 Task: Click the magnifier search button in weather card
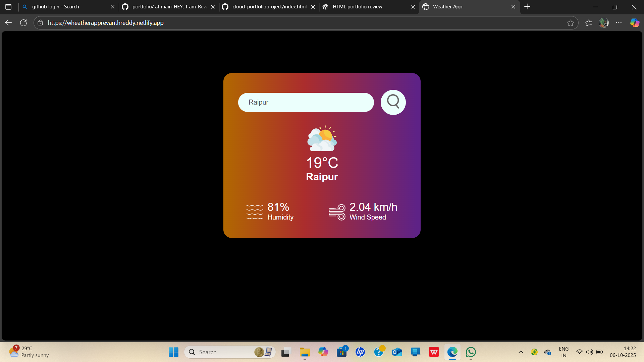[393, 102]
